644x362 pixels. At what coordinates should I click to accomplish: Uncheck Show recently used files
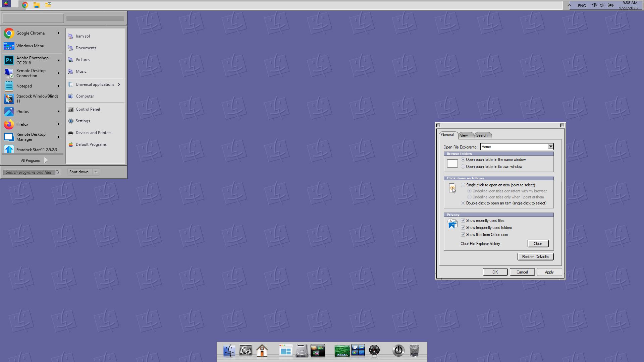coord(463,221)
